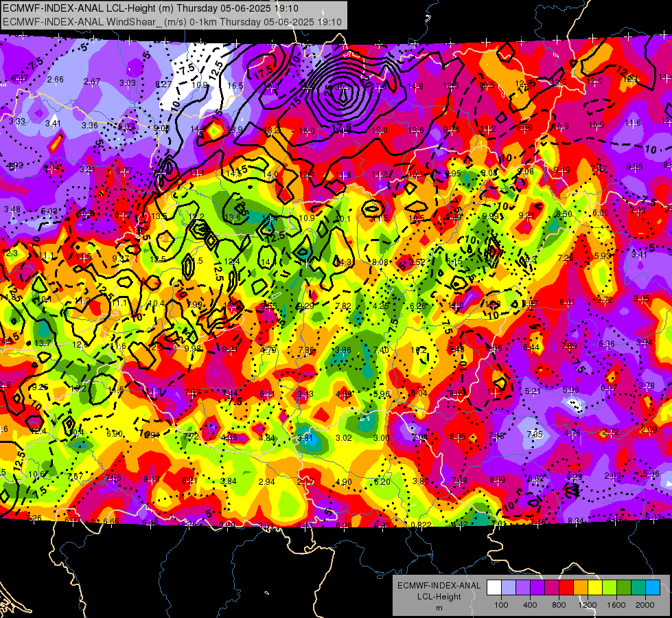Screen dimensions: 672x618
Task: Click the white legend color swatch
Action: click(494, 588)
